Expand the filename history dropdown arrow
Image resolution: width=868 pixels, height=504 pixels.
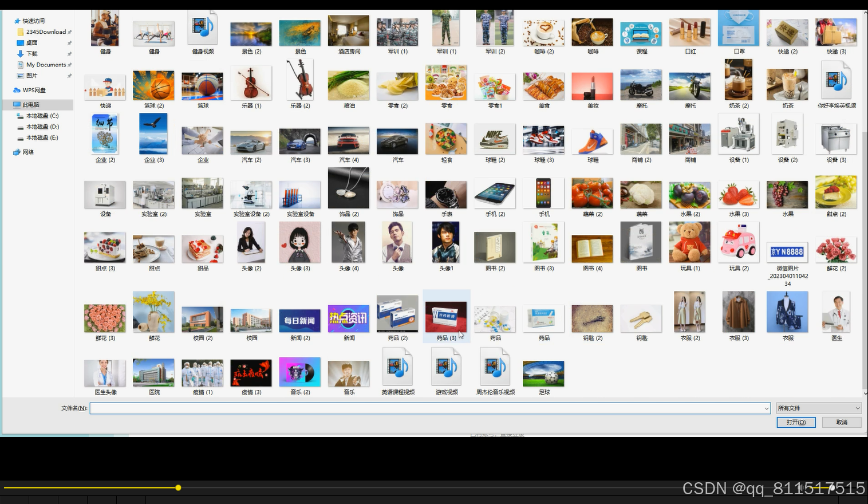pyautogui.click(x=766, y=408)
